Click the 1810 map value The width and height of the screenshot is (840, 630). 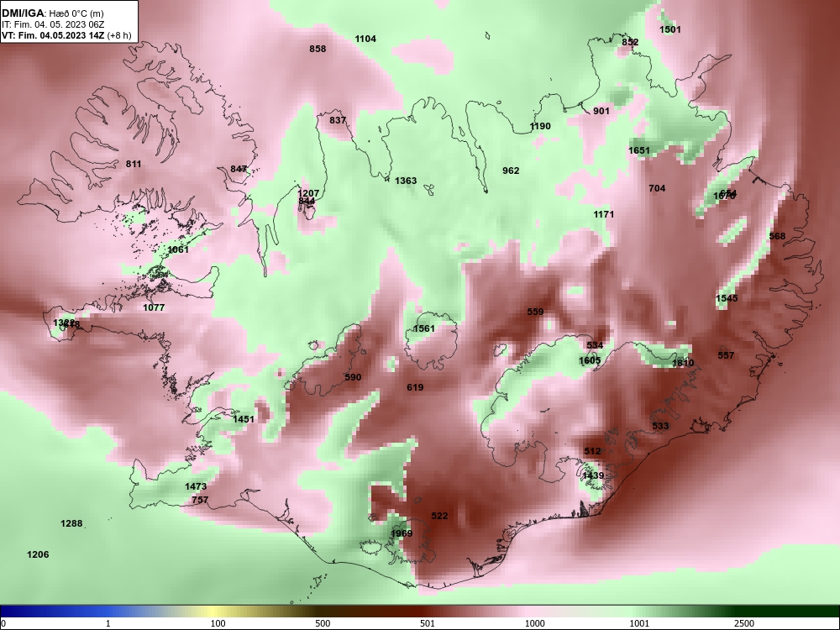pyautogui.click(x=683, y=363)
